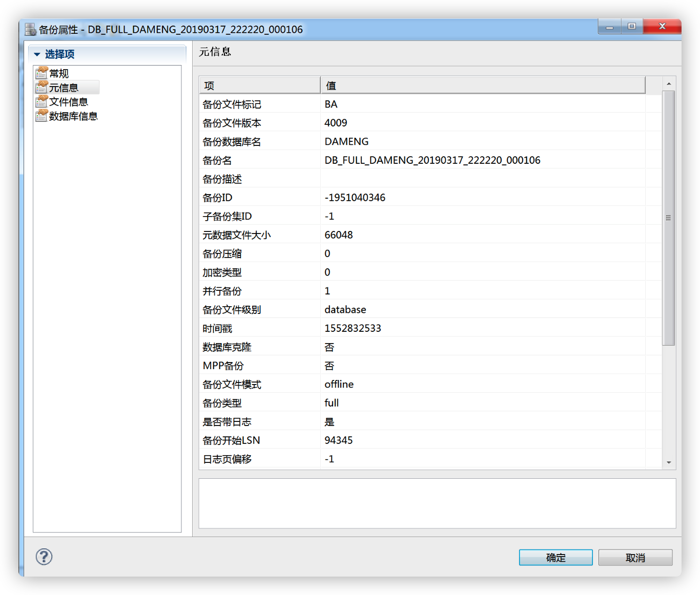Select the value database
This screenshot has height=595, width=700.
pos(345,310)
